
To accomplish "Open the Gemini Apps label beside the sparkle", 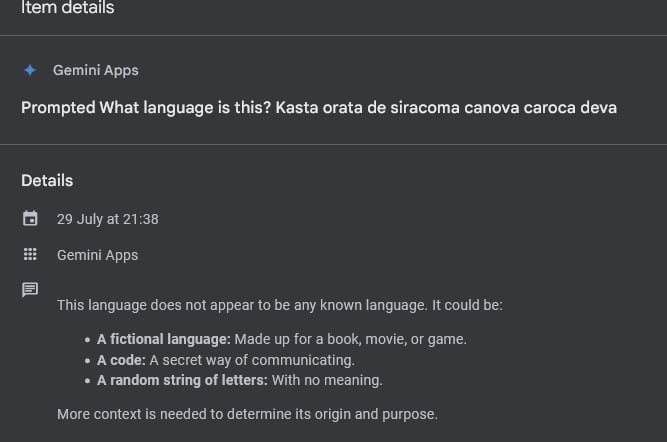I will pos(96,70).
